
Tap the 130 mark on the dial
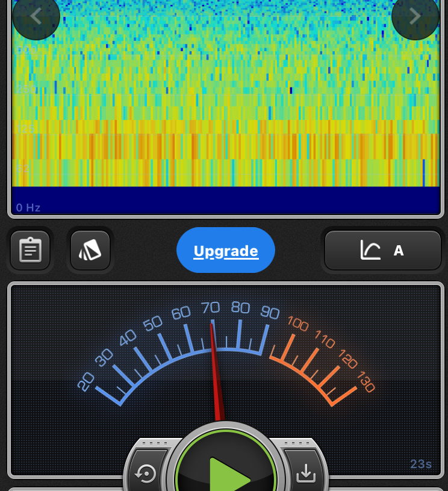366,383
